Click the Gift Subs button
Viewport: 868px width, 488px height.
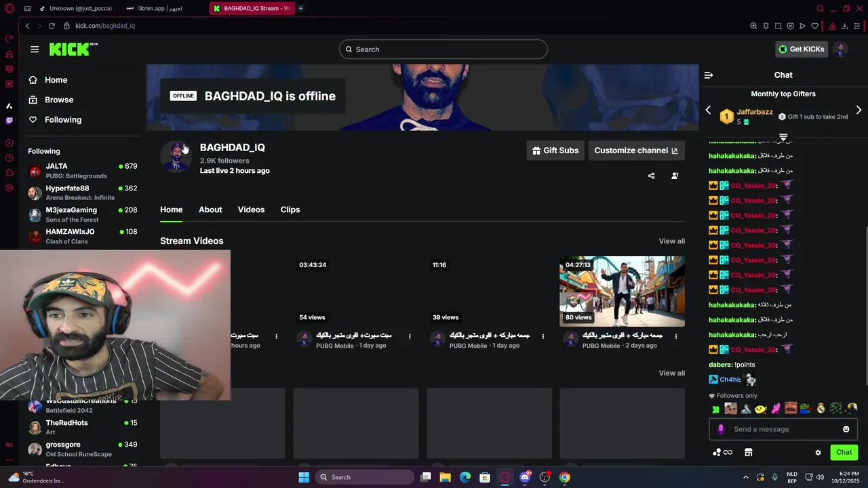tap(555, 150)
